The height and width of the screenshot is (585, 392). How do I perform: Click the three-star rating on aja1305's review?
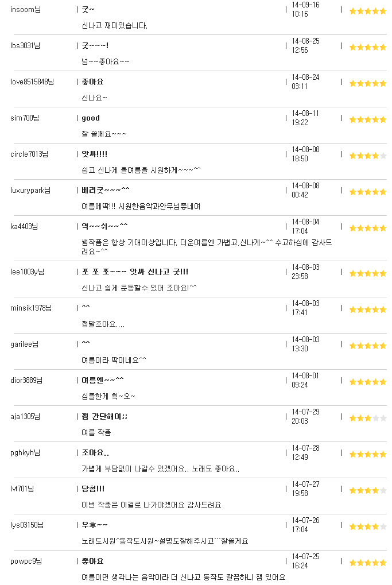(x=368, y=419)
